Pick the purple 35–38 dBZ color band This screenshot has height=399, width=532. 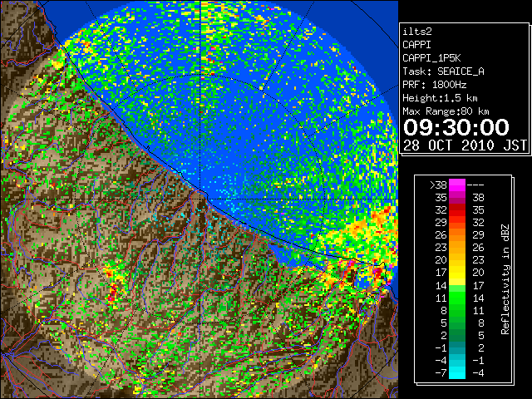[x=457, y=198]
